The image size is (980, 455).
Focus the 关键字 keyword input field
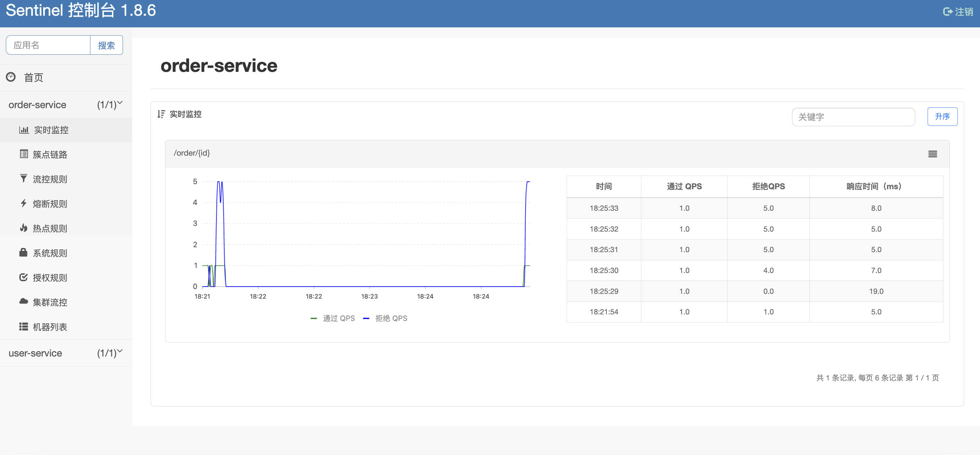[853, 117]
